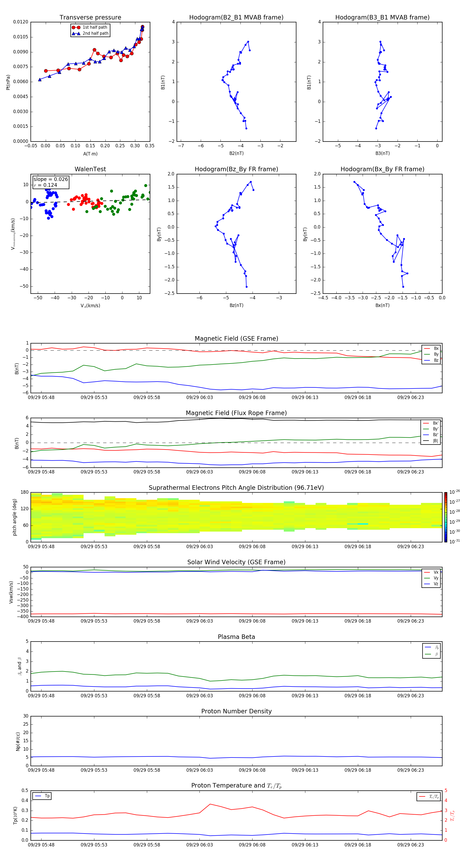Click the 'Proton Number Density' plot title
Screen dimensions: 473x868
[x=236, y=711]
